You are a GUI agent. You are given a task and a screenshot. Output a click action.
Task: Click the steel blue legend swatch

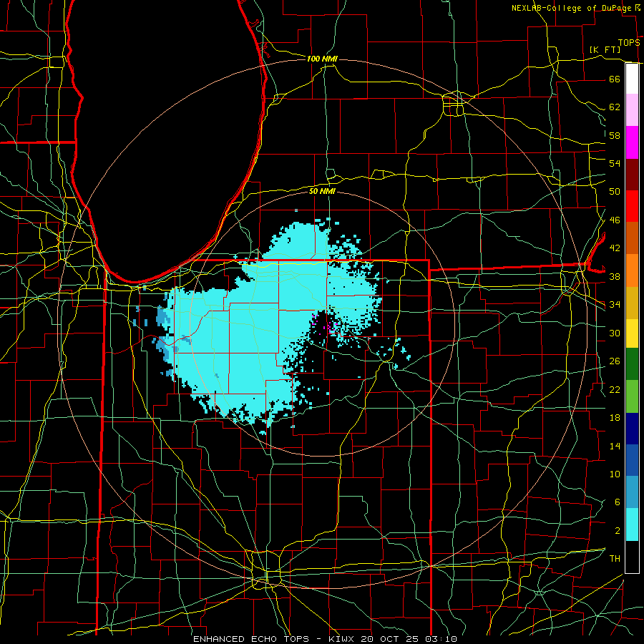(632, 492)
